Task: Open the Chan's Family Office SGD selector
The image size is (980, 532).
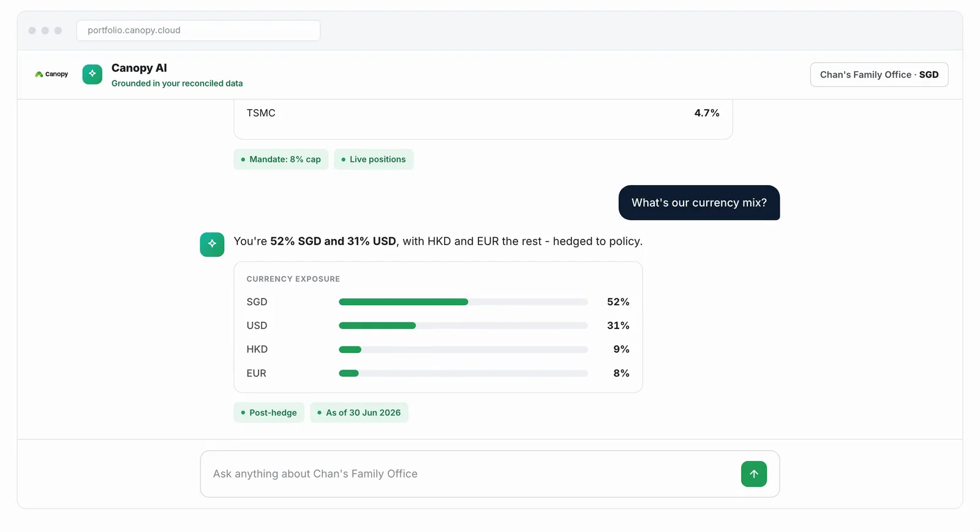Action: coord(879,75)
